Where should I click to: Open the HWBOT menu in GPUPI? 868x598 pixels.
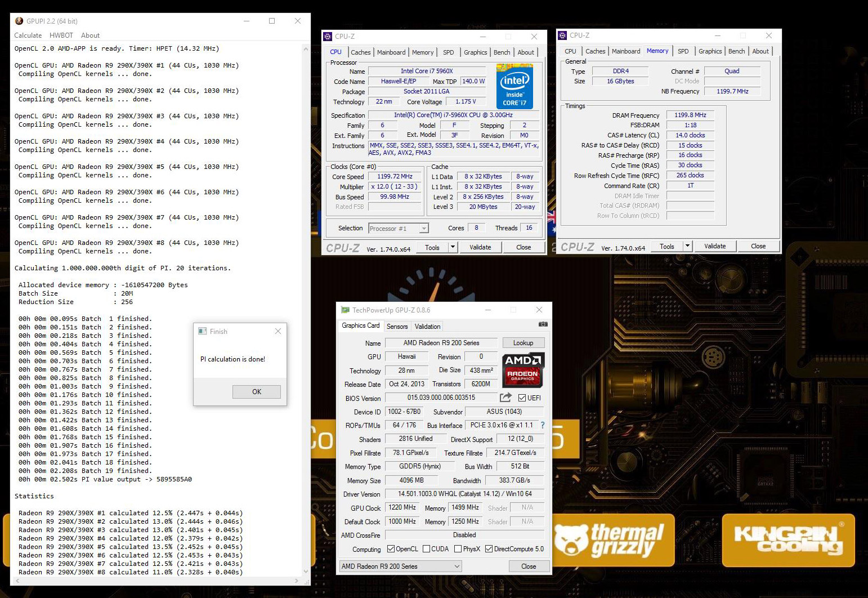[x=61, y=35]
